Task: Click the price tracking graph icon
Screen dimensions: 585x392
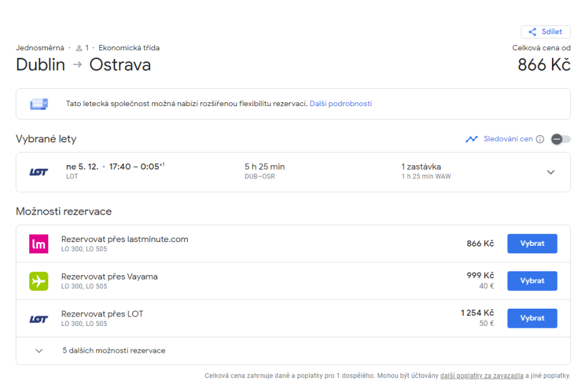Action: click(471, 139)
